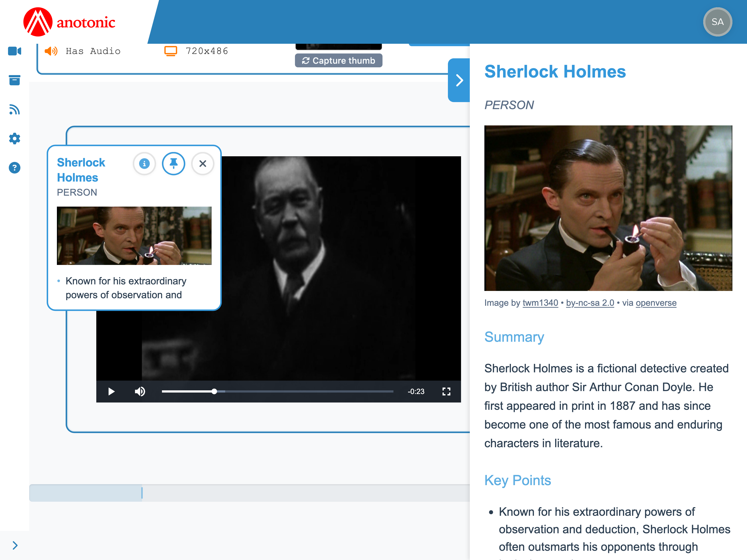Expand the sidebar with bottom chevron
747x560 pixels.
coord(15,545)
